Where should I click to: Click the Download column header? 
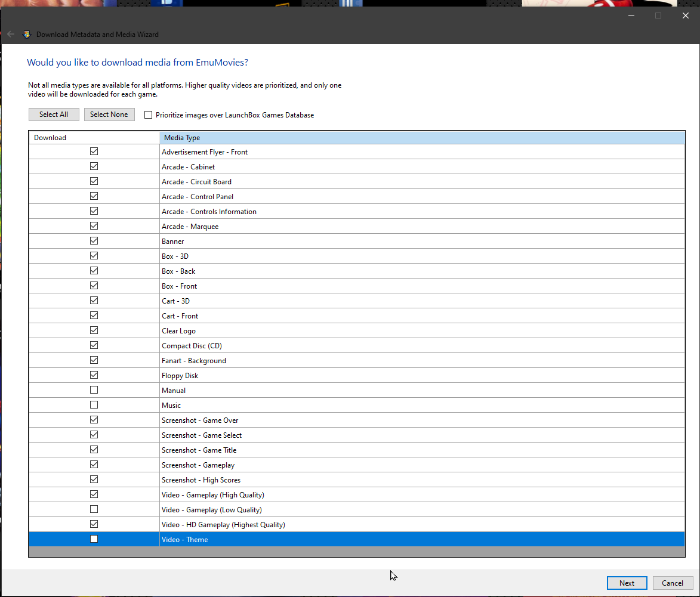(x=94, y=137)
